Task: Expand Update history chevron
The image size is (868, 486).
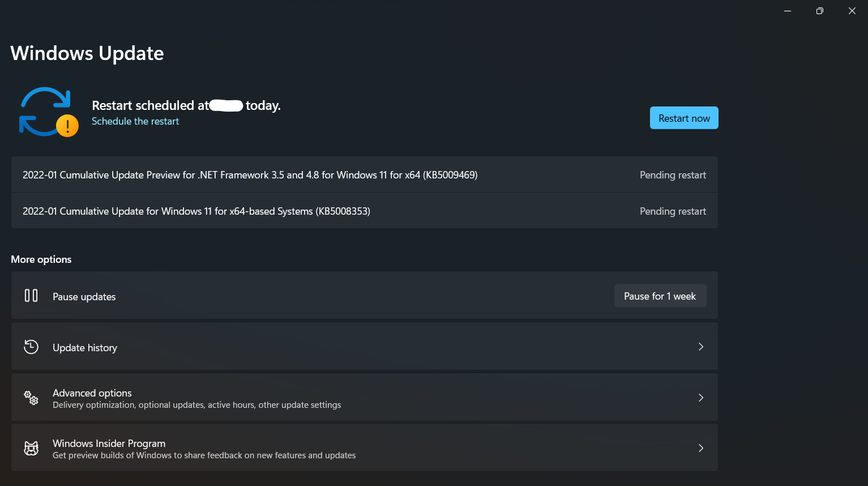Action: click(701, 347)
